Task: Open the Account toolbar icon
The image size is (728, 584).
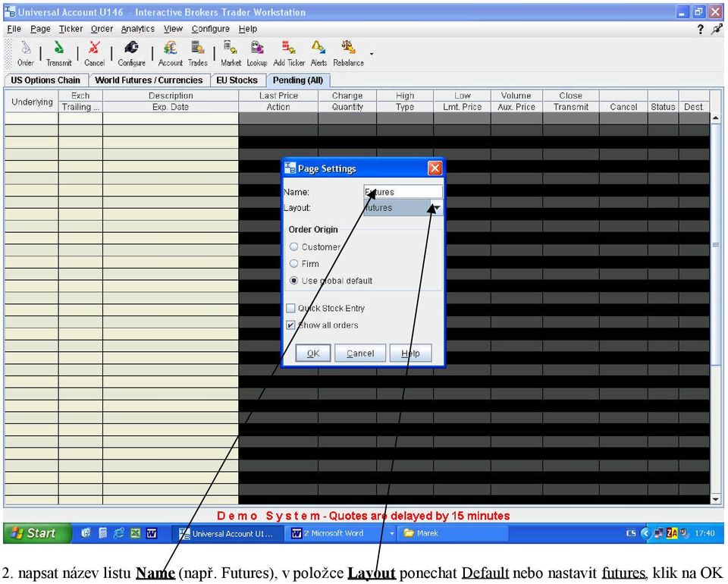Action: tap(171, 53)
